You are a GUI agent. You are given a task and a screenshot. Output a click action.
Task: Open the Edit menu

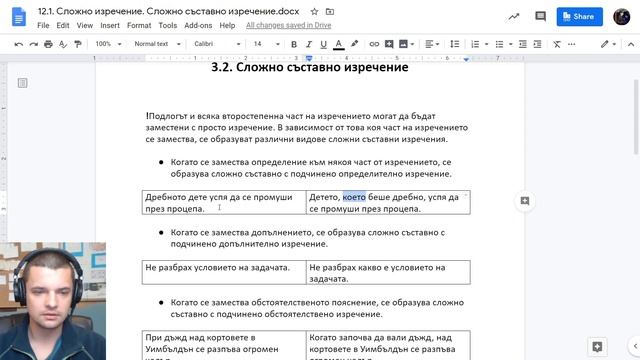(x=62, y=25)
